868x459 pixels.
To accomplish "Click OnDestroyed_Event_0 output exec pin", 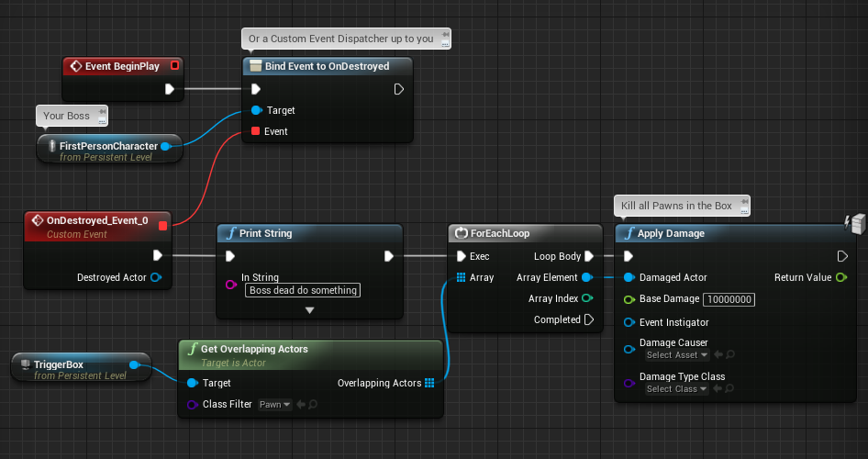I will coord(158,255).
